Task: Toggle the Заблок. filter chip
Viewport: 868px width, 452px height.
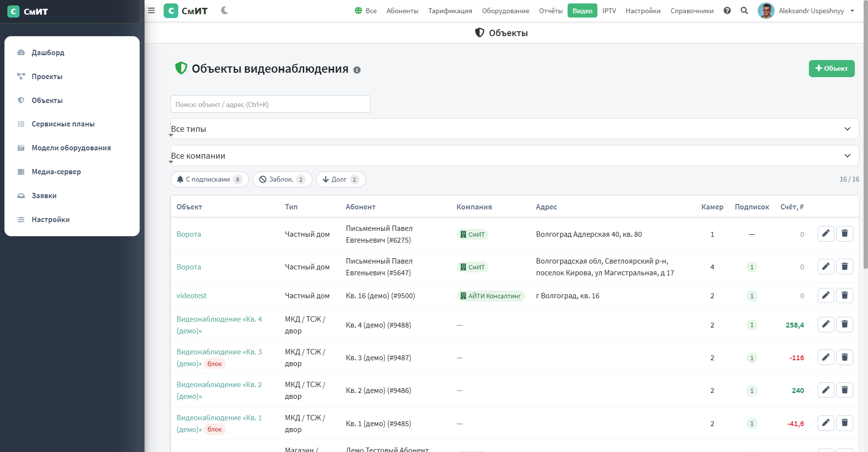Action: pyautogui.click(x=282, y=179)
